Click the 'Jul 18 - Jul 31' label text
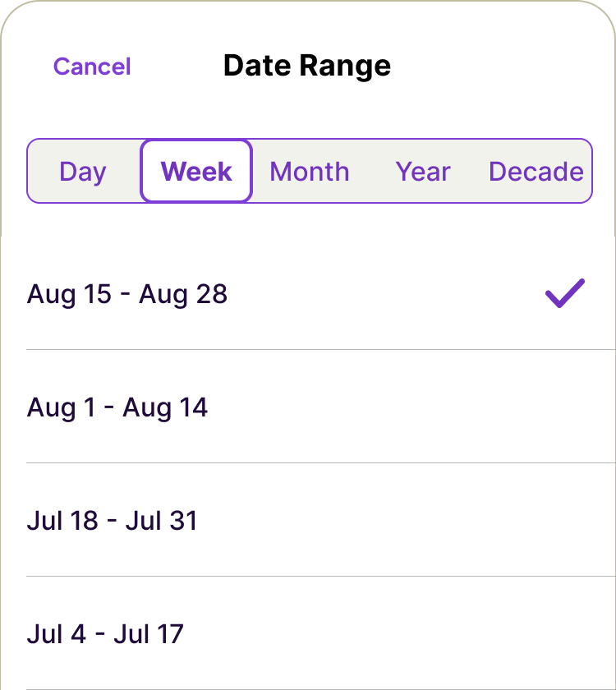This screenshot has height=690, width=616. tap(113, 521)
